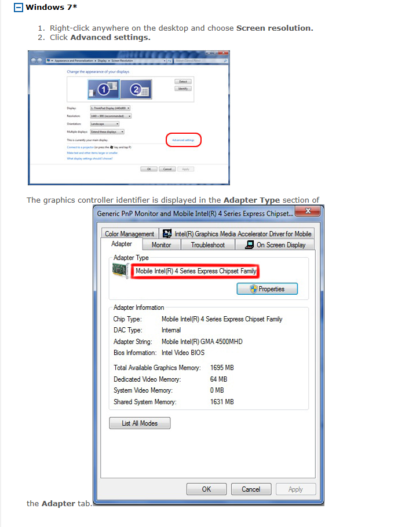420x527 pixels.
Task: Click Forward arrow in Screen Resolution window
Action: 39,61
